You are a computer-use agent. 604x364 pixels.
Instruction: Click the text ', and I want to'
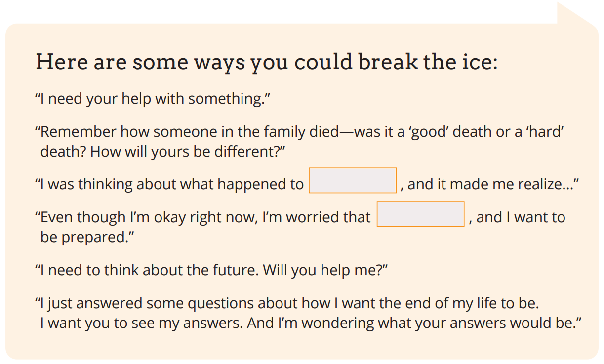[517, 217]
